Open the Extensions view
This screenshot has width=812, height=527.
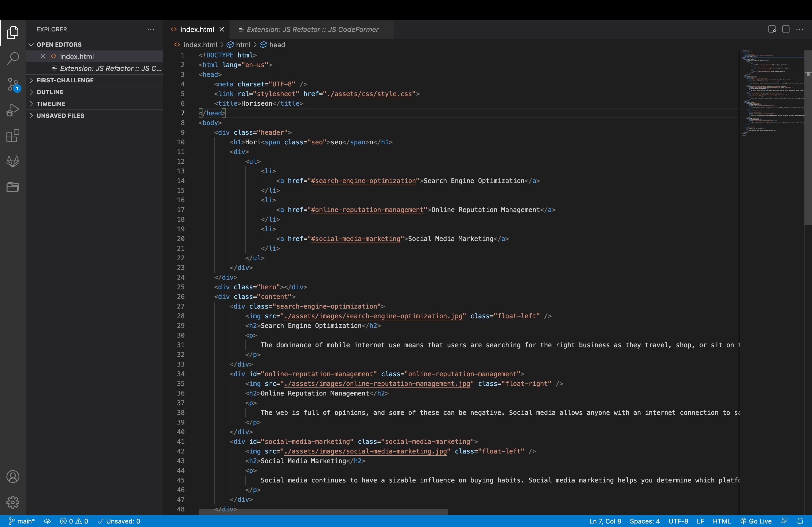pos(13,136)
